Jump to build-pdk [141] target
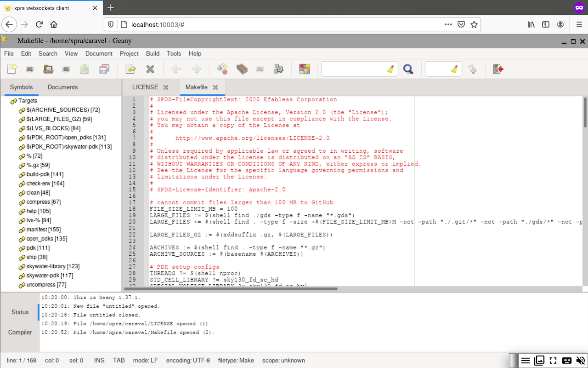Image resolution: width=588 pixels, height=368 pixels. [45, 174]
